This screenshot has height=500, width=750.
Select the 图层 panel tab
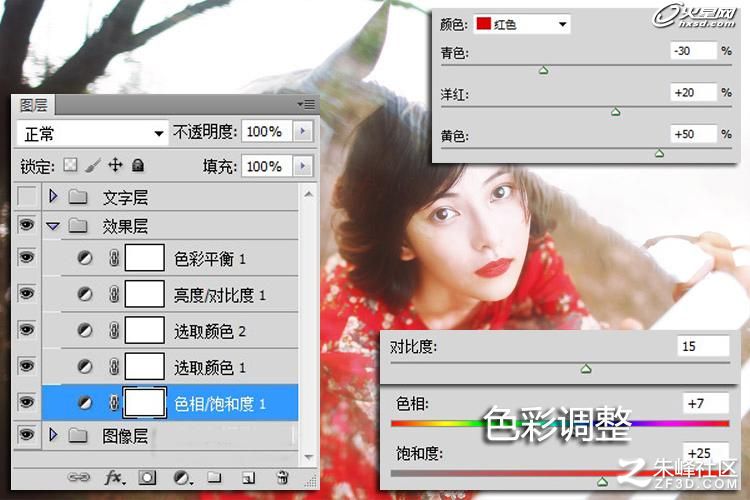pos(33,105)
